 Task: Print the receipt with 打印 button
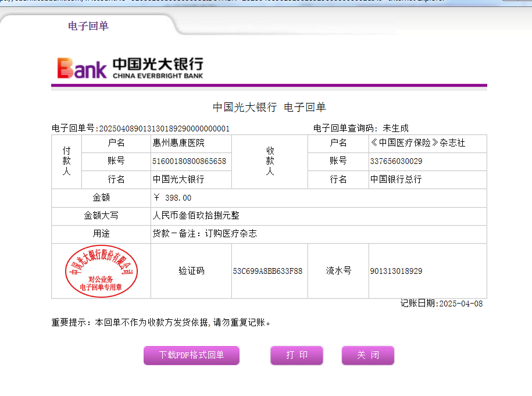(x=297, y=355)
